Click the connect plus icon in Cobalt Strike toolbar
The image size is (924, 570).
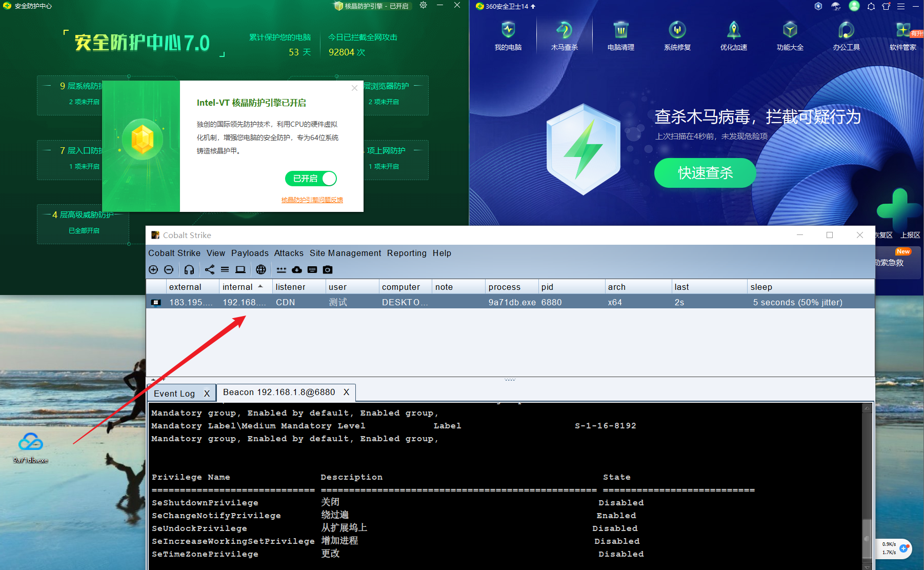coord(153,270)
